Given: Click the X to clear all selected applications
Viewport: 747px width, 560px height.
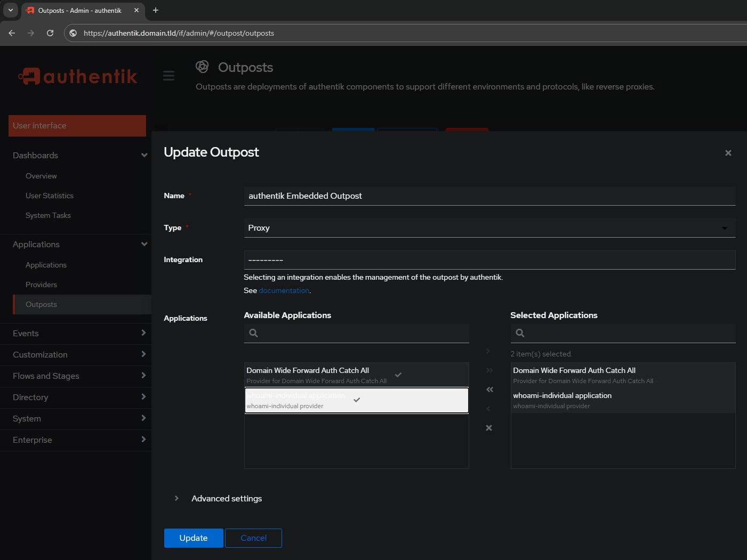Looking at the screenshot, I should coord(489,428).
